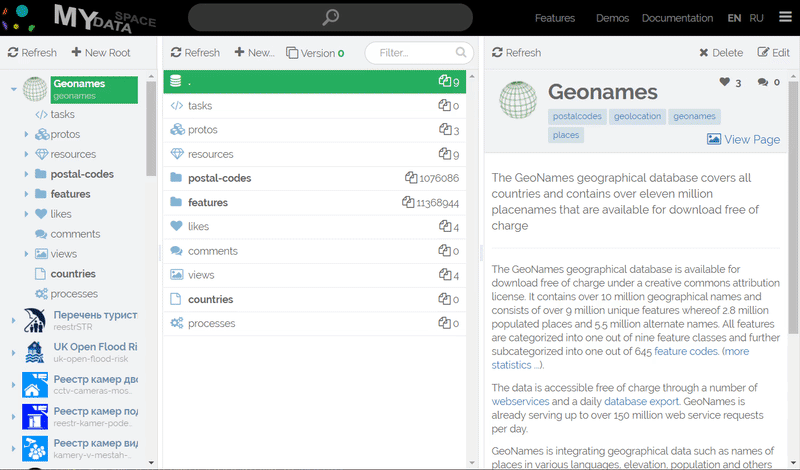
Task: Click the Edit button
Action: pos(773,52)
